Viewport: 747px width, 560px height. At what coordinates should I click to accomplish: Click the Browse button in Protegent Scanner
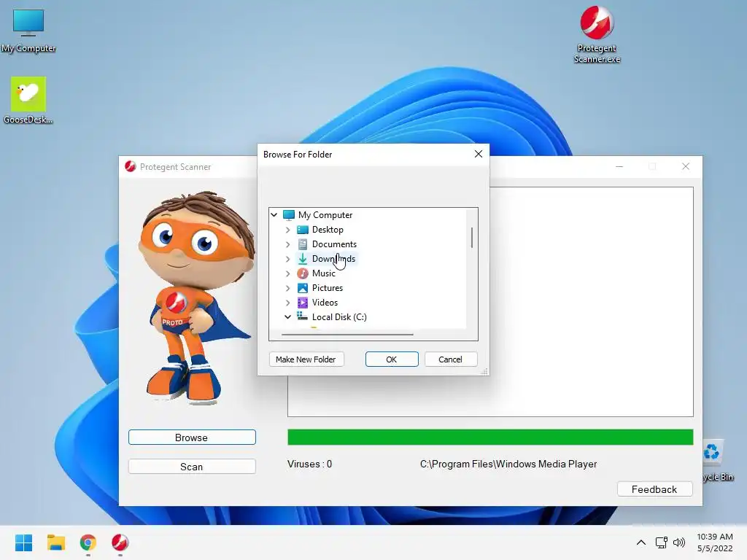pos(192,437)
